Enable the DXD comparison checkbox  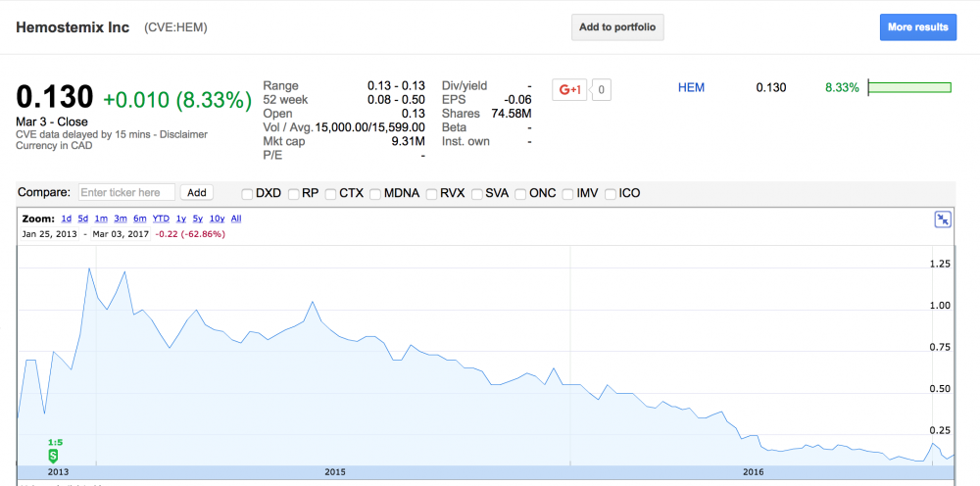pyautogui.click(x=248, y=193)
